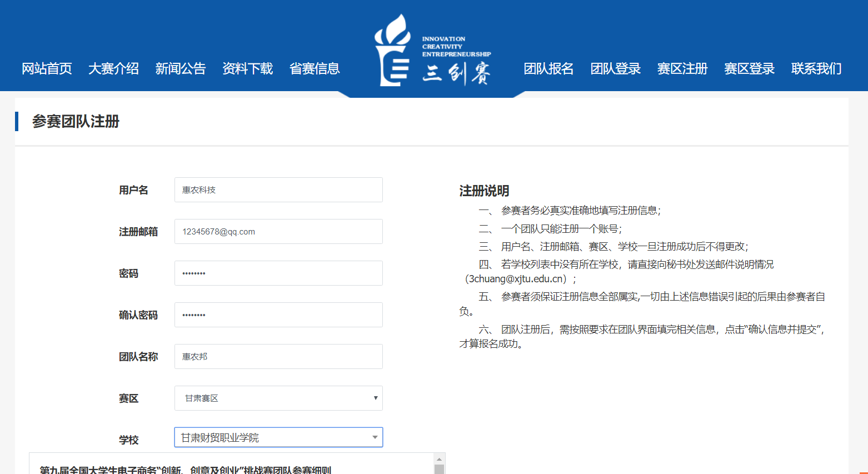
Task: Click the 三创赛 torch logo
Action: (393, 51)
